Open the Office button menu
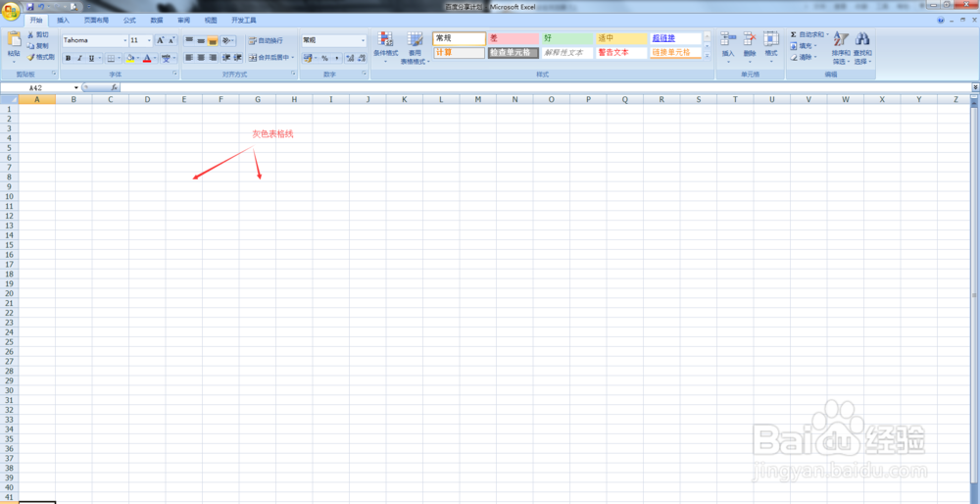 (x=11, y=11)
